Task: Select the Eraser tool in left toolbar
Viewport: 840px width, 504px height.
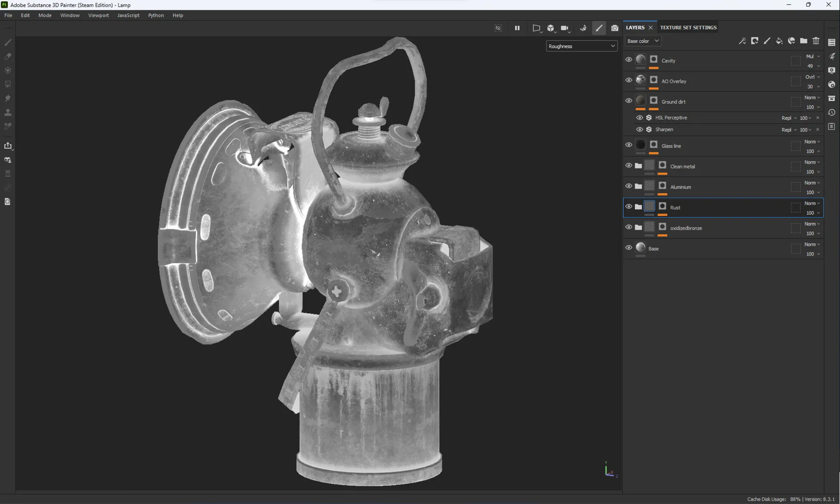Action: pos(7,56)
